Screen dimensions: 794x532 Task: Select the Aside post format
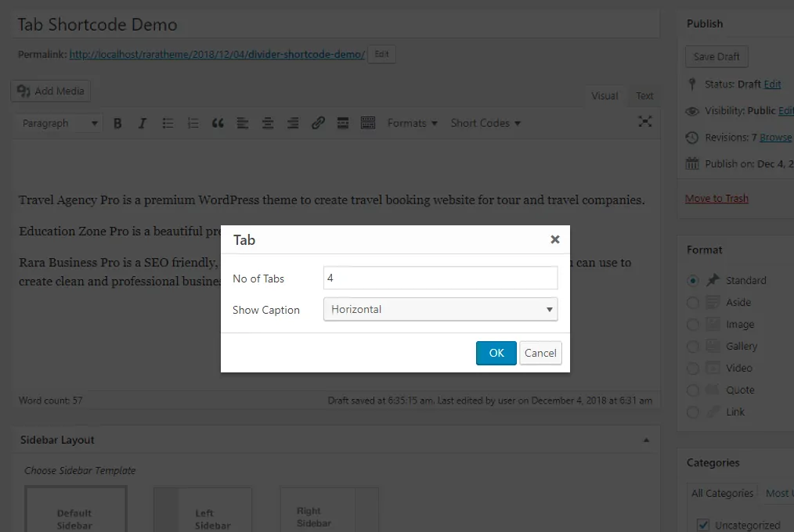click(x=693, y=303)
